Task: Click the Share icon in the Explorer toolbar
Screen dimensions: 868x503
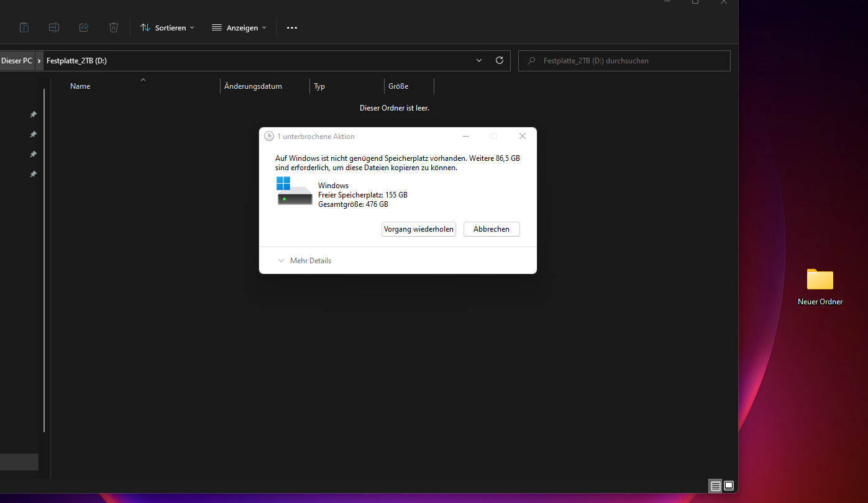Action: 84,27
